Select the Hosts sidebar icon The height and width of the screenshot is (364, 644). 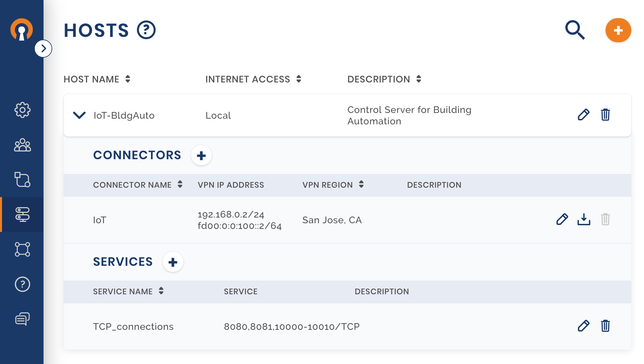click(22, 214)
